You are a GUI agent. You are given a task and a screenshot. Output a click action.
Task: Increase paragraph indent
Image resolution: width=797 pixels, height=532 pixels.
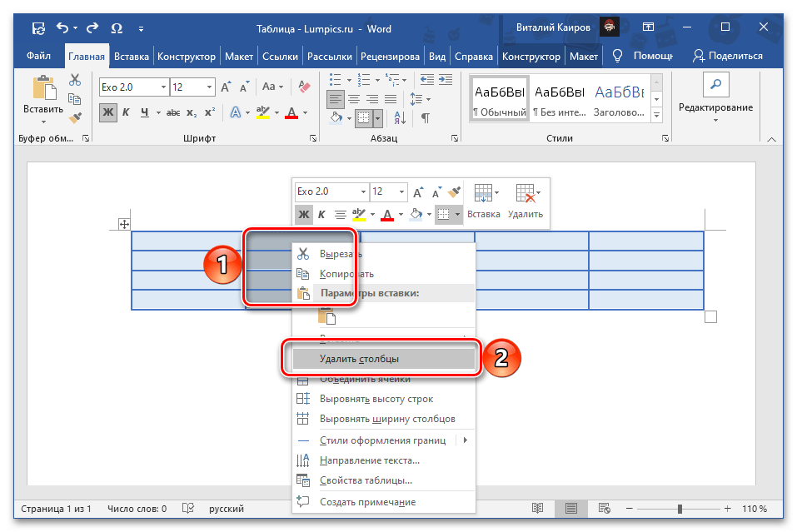(x=446, y=79)
